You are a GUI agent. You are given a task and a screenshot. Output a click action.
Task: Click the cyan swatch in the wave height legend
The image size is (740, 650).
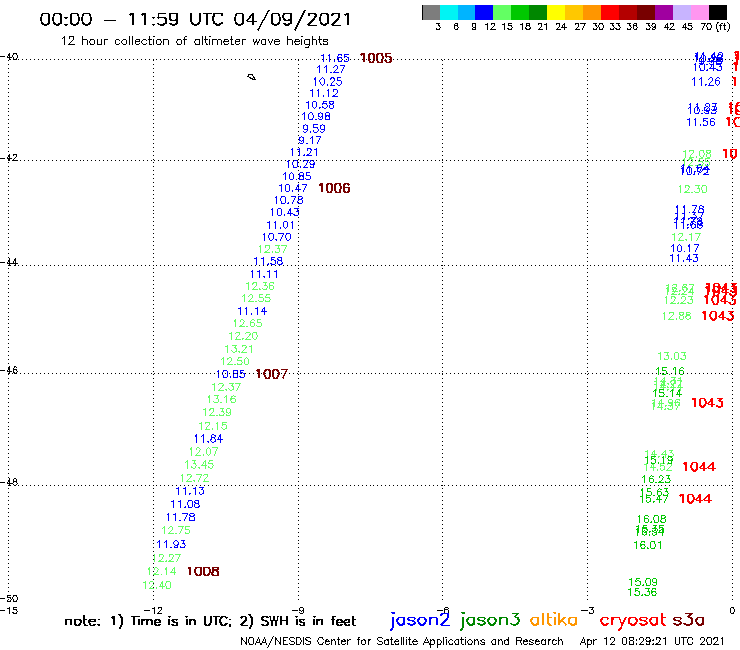click(449, 13)
